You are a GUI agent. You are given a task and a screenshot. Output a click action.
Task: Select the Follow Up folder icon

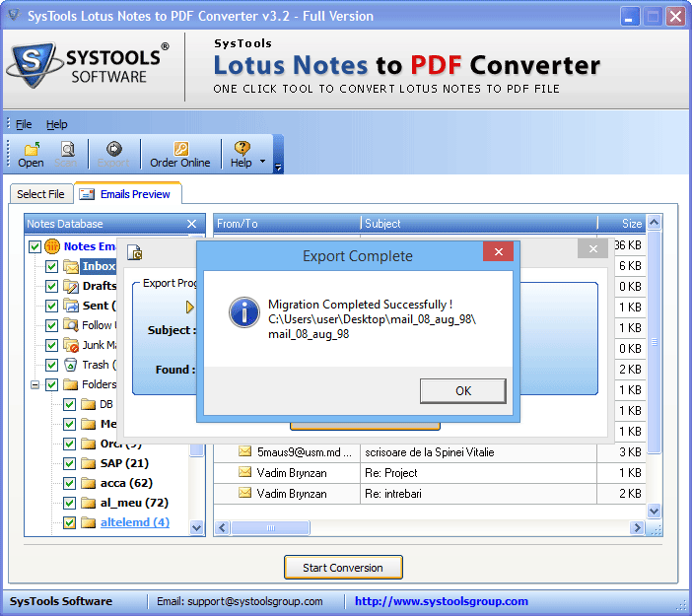71,325
